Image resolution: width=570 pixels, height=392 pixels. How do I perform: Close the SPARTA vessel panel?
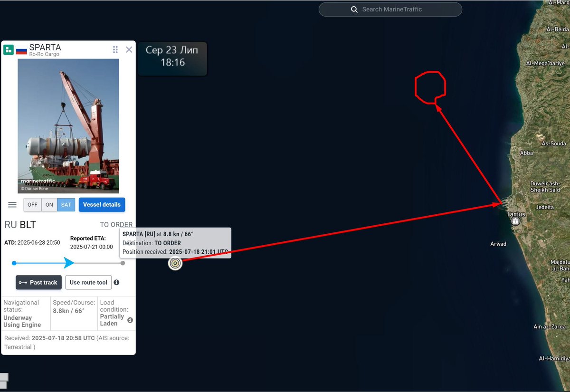(x=129, y=49)
